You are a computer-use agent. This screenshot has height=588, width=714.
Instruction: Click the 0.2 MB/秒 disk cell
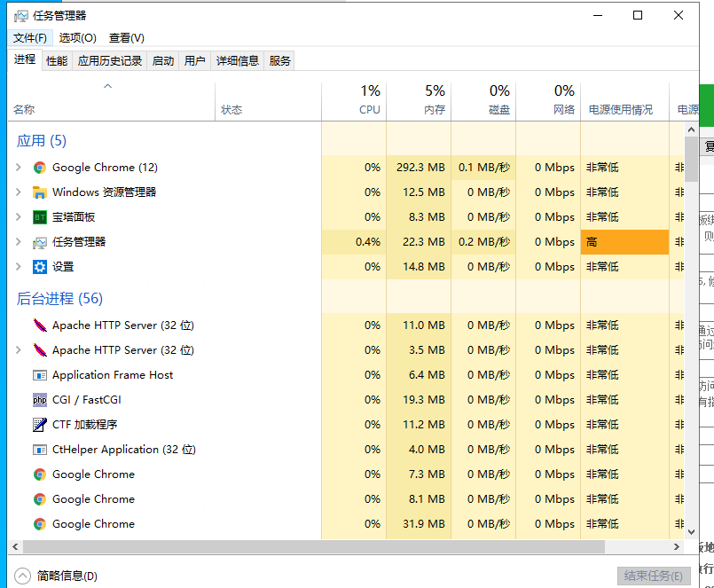tap(483, 242)
